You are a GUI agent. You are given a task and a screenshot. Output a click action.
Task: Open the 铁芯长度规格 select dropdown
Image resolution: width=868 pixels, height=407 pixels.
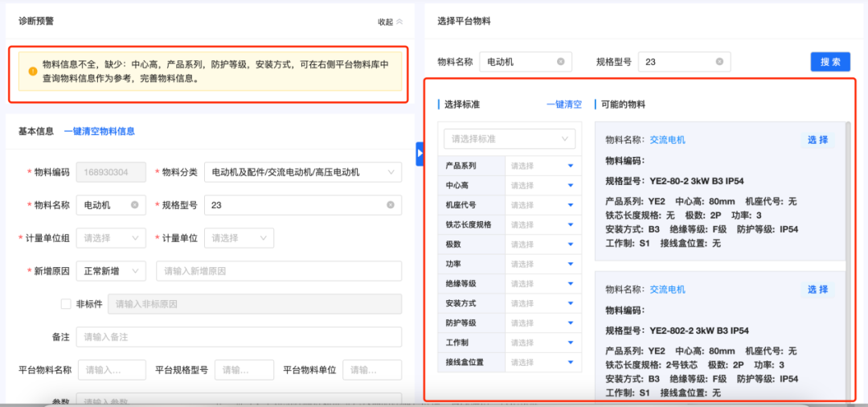point(543,225)
